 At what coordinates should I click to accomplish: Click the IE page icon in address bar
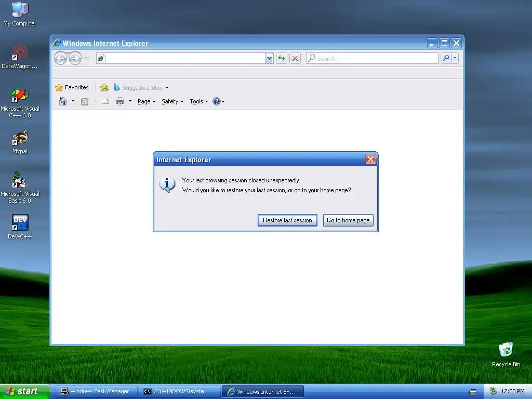101,58
